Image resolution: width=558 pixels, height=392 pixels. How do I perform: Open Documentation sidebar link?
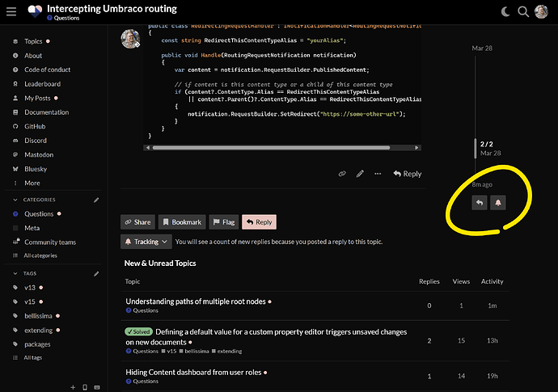pyautogui.click(x=47, y=112)
